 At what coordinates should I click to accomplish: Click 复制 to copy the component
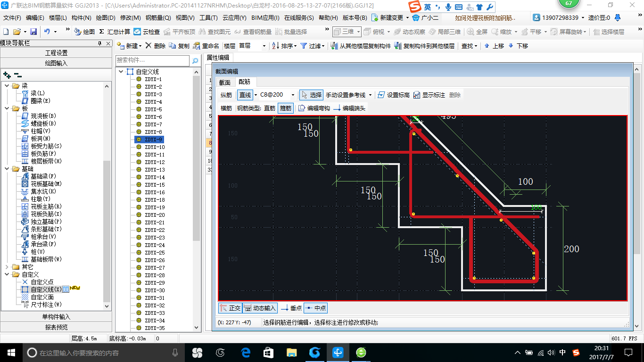pyautogui.click(x=179, y=46)
